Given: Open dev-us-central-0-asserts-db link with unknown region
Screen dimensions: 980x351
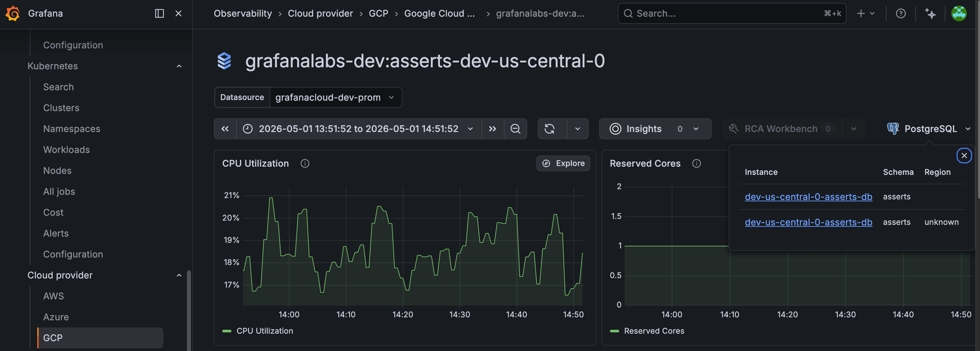Looking at the screenshot, I should tap(808, 222).
